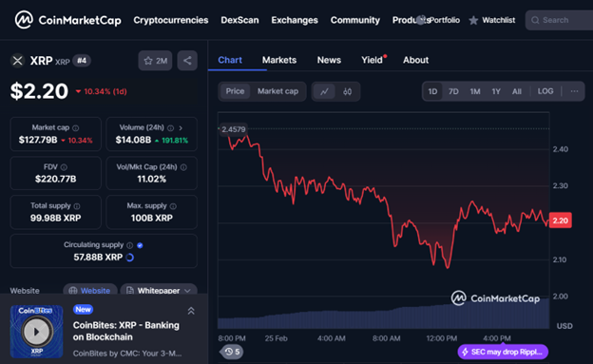Expand Whitepaper dropdown
Viewport: 593px width, 364px height.
pyautogui.click(x=159, y=290)
